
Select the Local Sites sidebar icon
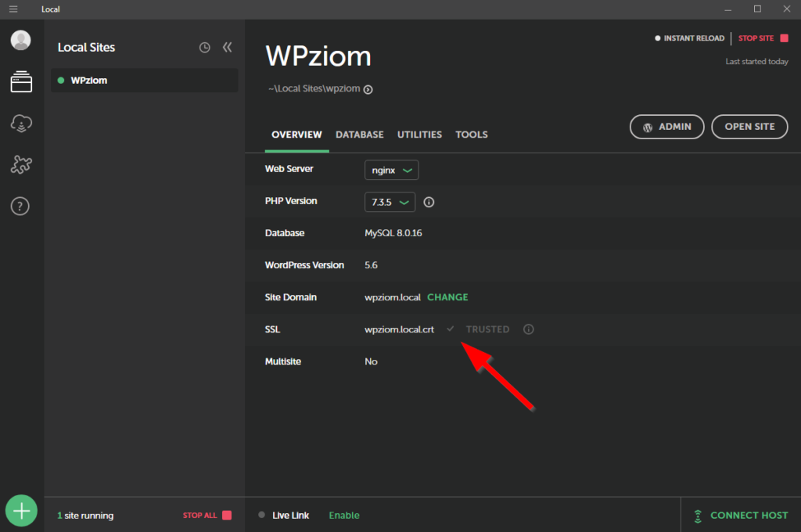point(21,82)
